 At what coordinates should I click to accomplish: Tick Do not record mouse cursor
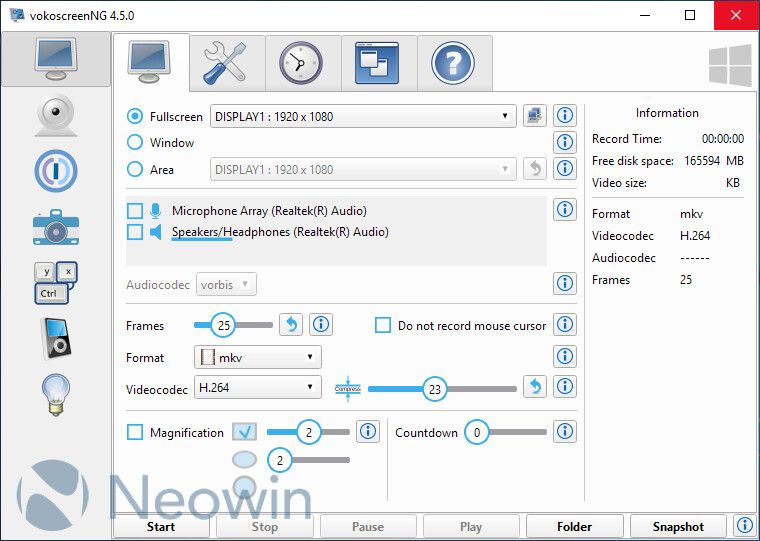tap(383, 325)
